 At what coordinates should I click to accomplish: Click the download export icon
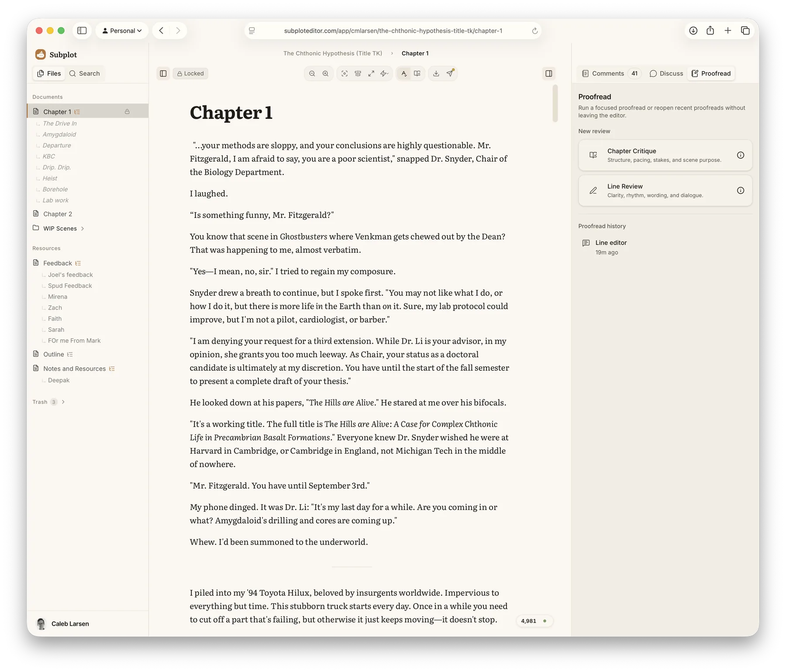pos(436,73)
